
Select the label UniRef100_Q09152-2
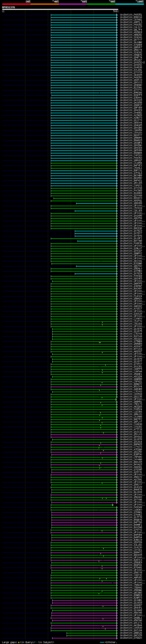132,63
